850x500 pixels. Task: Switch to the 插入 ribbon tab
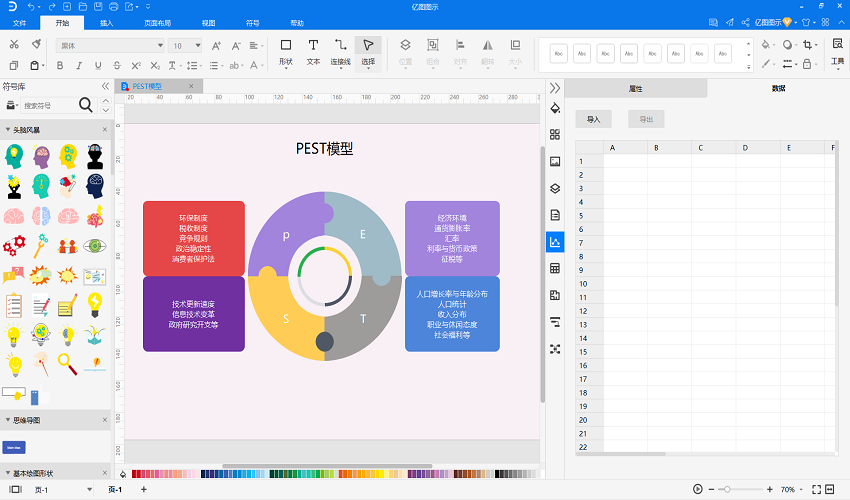click(106, 23)
